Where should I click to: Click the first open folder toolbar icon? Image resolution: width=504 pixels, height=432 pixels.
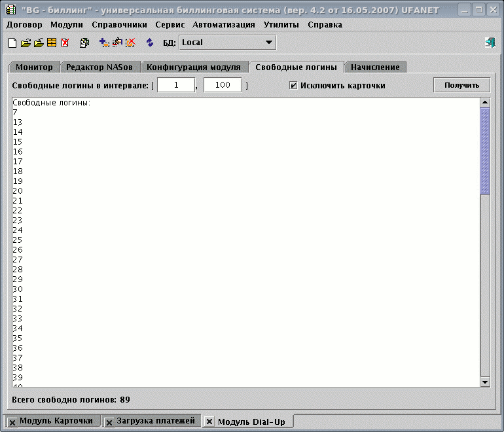[26, 43]
